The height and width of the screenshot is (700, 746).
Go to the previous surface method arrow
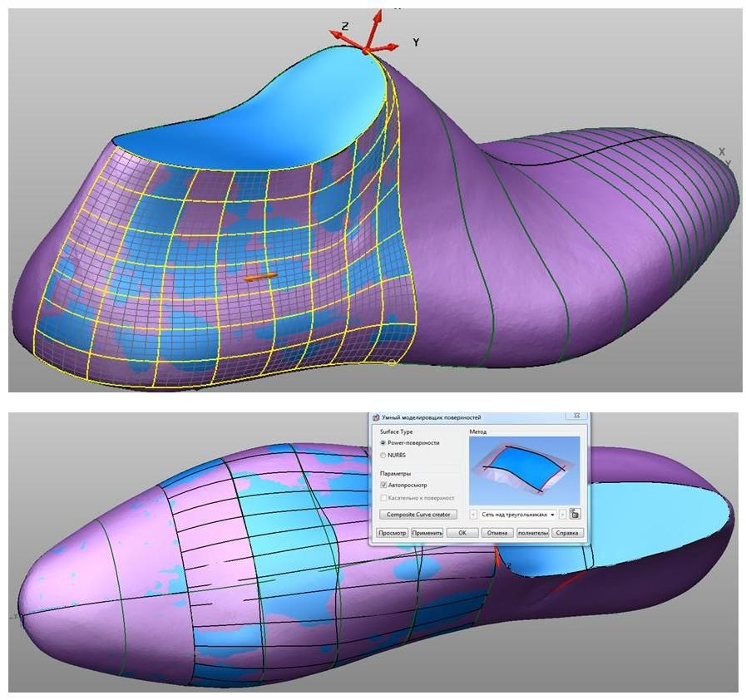474,515
